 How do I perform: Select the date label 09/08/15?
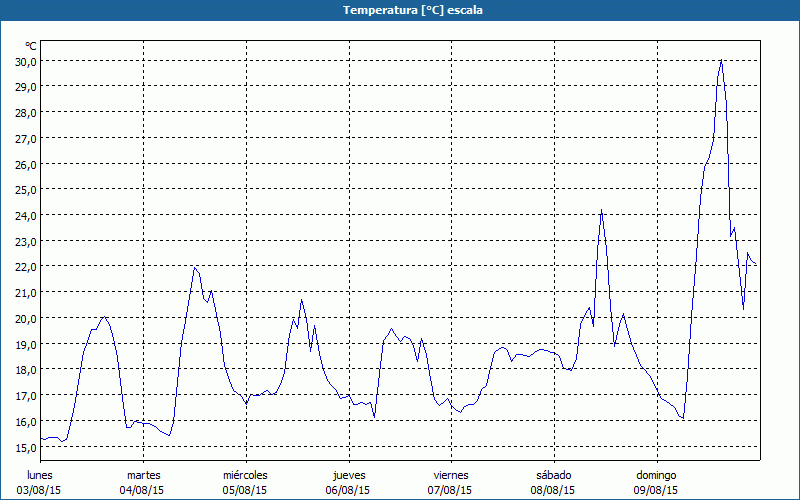point(655,490)
